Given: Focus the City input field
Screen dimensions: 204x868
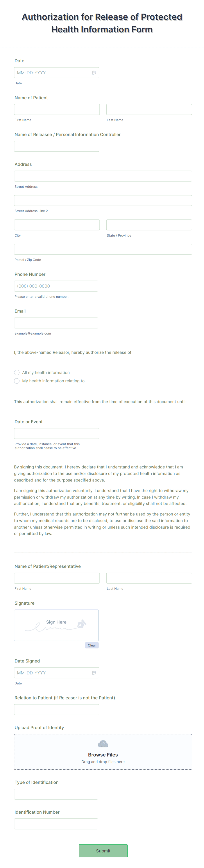Looking at the screenshot, I should (x=57, y=225).
